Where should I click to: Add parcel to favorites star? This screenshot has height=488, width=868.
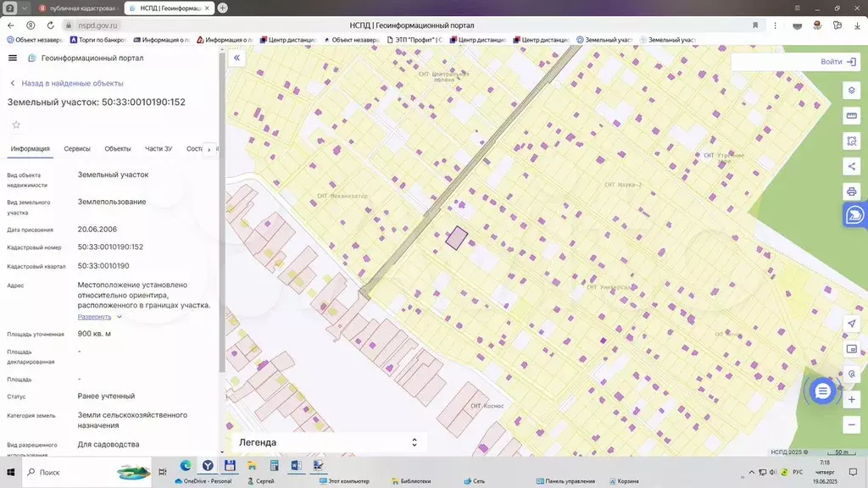(x=16, y=125)
